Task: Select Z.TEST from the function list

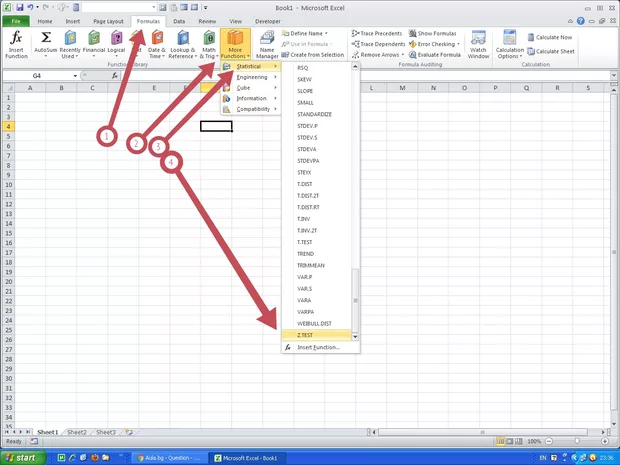Action: coord(316,335)
